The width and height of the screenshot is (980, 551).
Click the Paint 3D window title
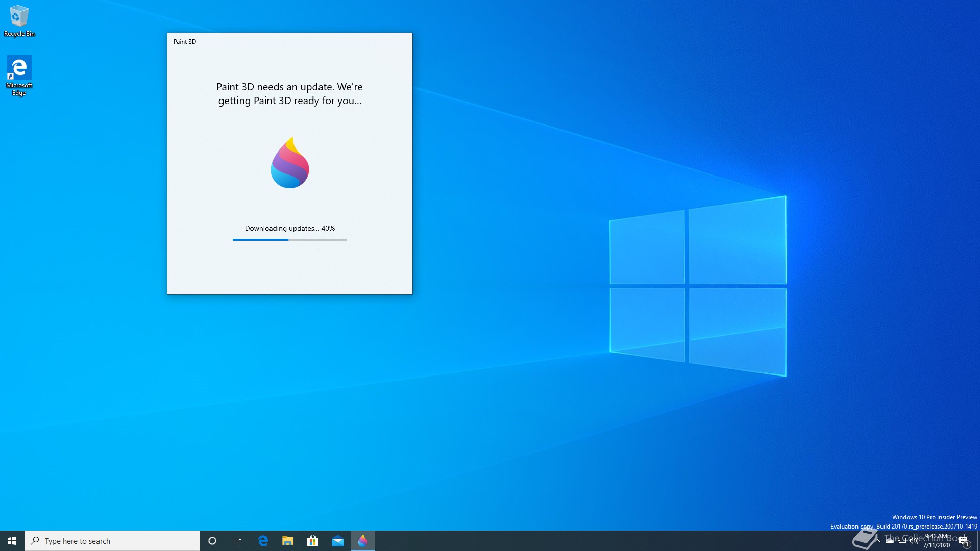tap(185, 42)
